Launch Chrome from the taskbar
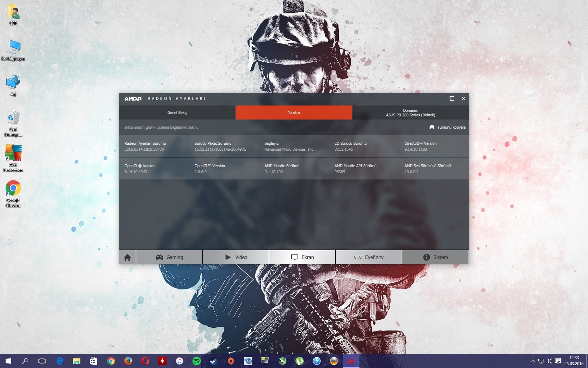588x368 pixels. click(111, 361)
